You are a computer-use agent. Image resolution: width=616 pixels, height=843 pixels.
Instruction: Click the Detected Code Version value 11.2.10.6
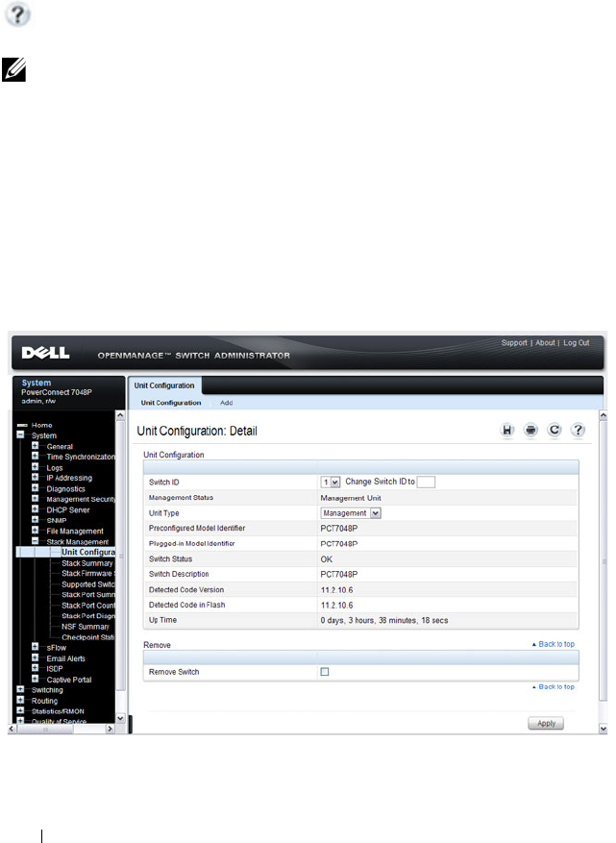pyautogui.click(x=337, y=590)
